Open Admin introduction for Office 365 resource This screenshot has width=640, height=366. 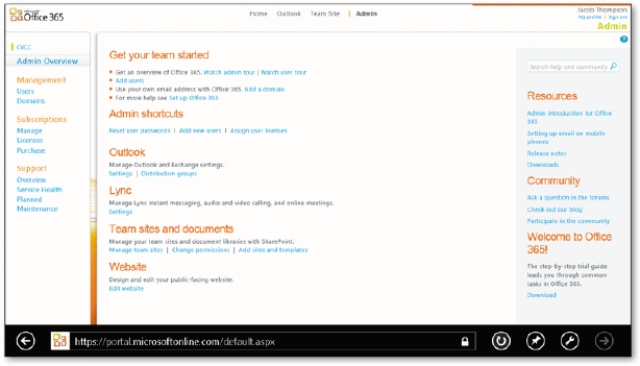(x=569, y=117)
